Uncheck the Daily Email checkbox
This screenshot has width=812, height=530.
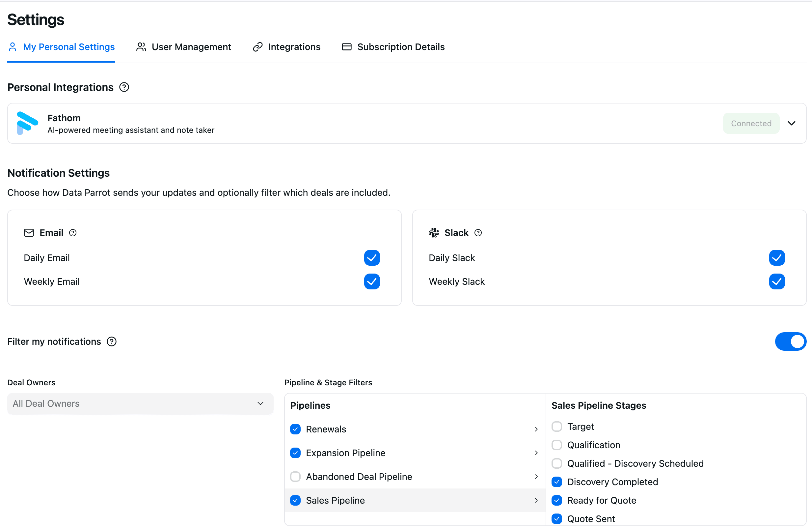click(x=372, y=258)
